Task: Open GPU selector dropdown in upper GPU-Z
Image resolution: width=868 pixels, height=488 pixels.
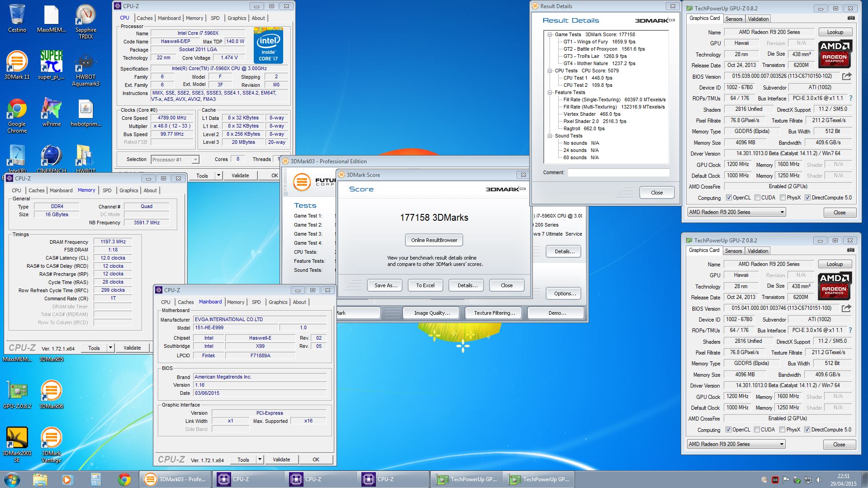Action: 736,212
